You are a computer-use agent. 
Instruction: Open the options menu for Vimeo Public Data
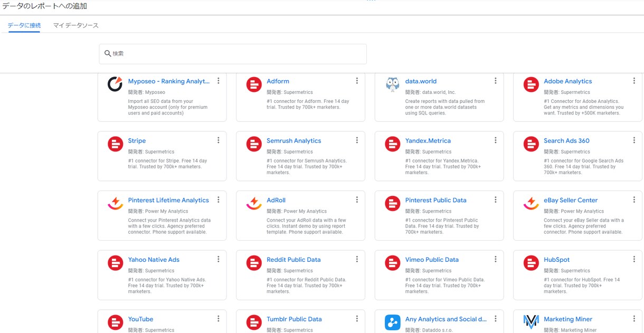[496, 259]
